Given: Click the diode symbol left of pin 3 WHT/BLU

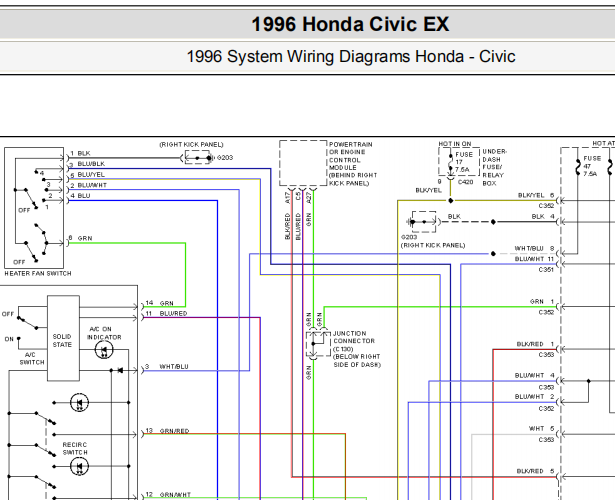Looking at the screenshot, I should [x=120, y=370].
